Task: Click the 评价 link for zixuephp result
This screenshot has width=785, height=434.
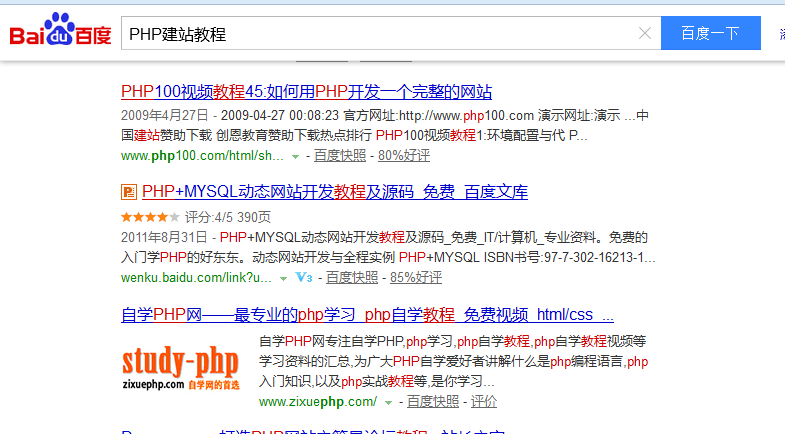Action: point(484,401)
